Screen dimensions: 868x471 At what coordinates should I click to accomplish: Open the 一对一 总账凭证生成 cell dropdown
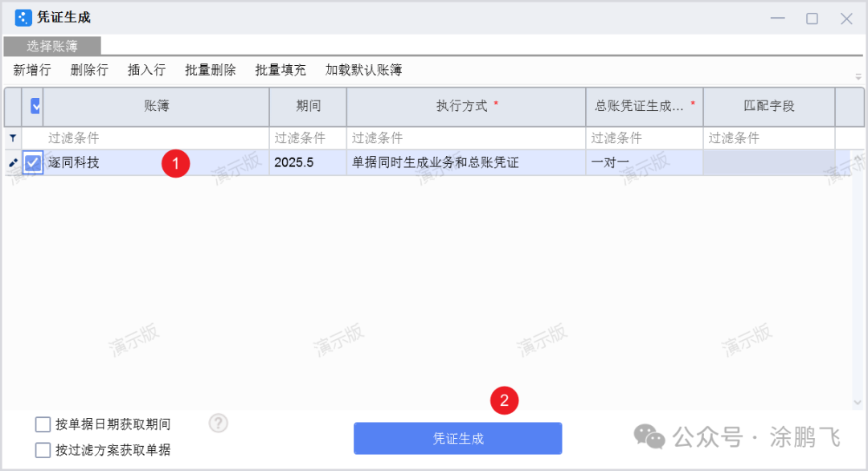[644, 163]
